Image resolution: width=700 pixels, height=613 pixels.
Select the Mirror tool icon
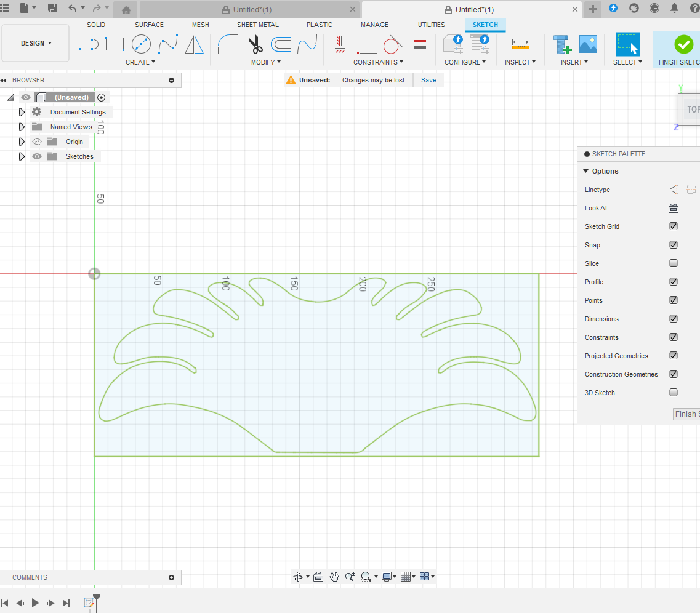click(x=194, y=44)
